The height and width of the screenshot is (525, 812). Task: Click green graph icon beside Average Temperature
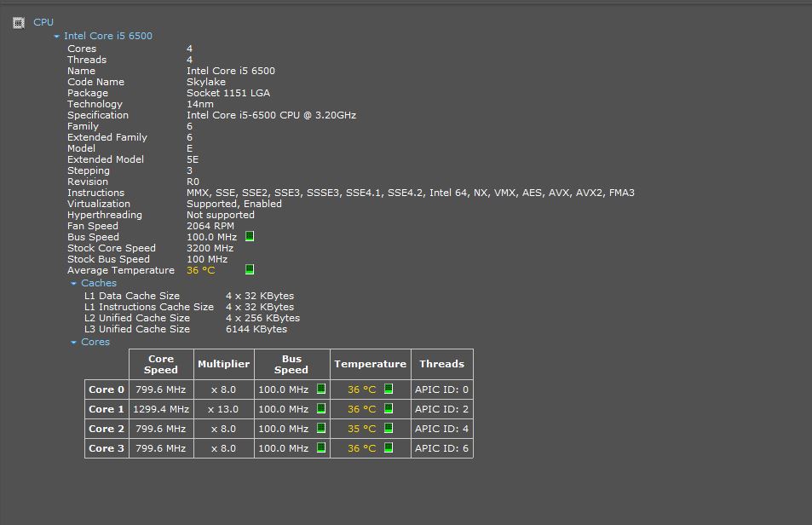coord(250,269)
